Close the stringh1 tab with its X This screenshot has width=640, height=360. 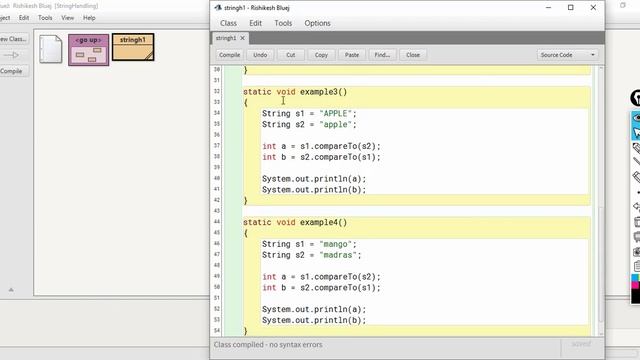pyautogui.click(x=242, y=38)
